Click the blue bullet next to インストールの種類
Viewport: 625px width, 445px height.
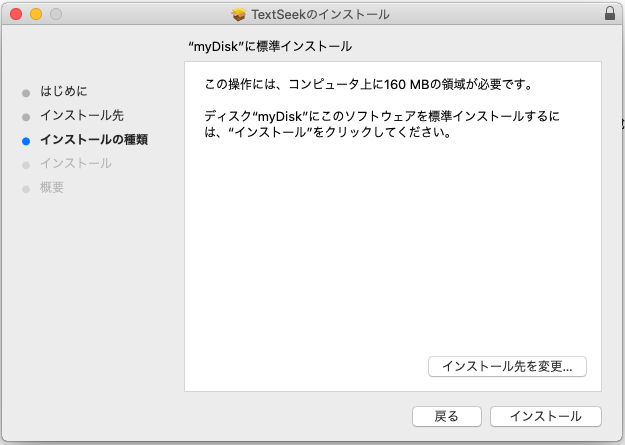click(x=26, y=140)
